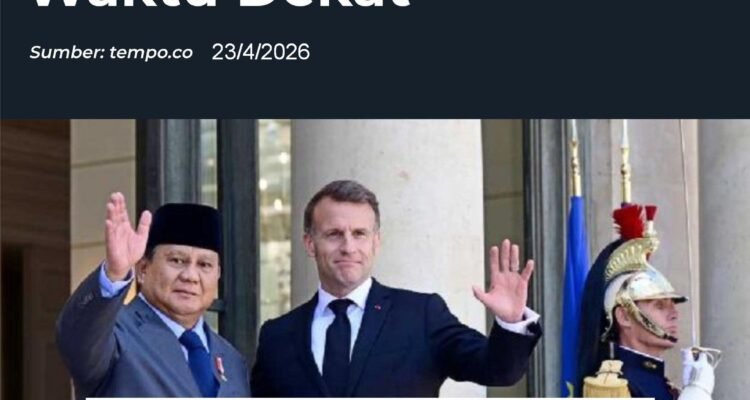
Task: Tap the partially visible headline text
Action: (221, 4)
